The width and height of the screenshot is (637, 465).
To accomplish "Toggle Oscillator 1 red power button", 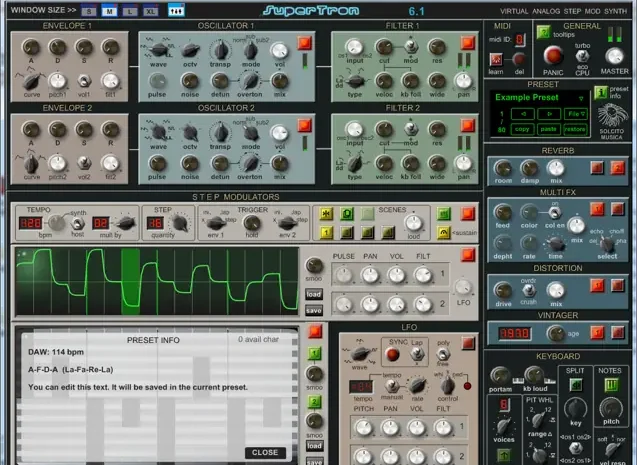I will click(x=304, y=42).
